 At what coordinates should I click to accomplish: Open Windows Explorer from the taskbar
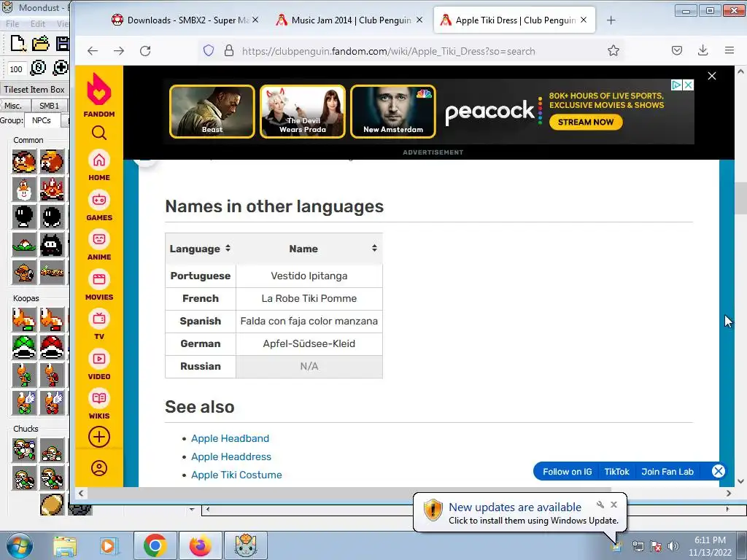(65, 545)
